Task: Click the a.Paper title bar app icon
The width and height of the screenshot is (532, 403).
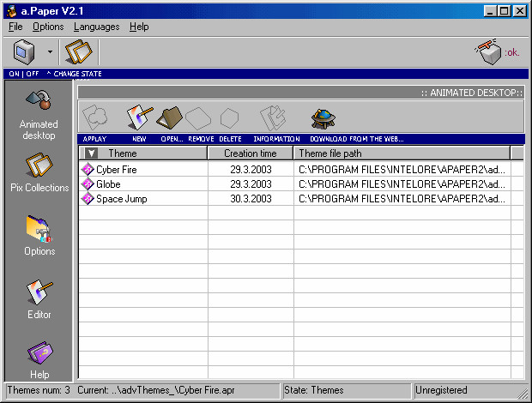Action: tap(12, 11)
